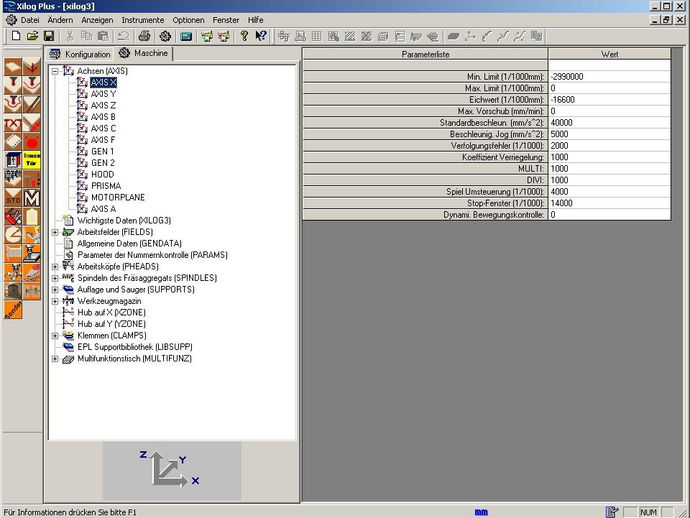
Task: Click the Swiss army knife icon
Action: coord(13,217)
